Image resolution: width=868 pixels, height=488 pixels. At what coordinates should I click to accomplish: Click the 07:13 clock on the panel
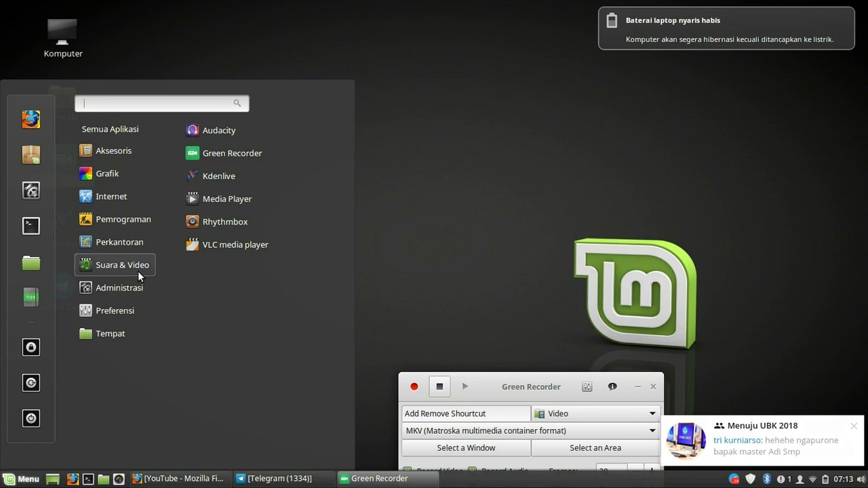click(x=843, y=479)
